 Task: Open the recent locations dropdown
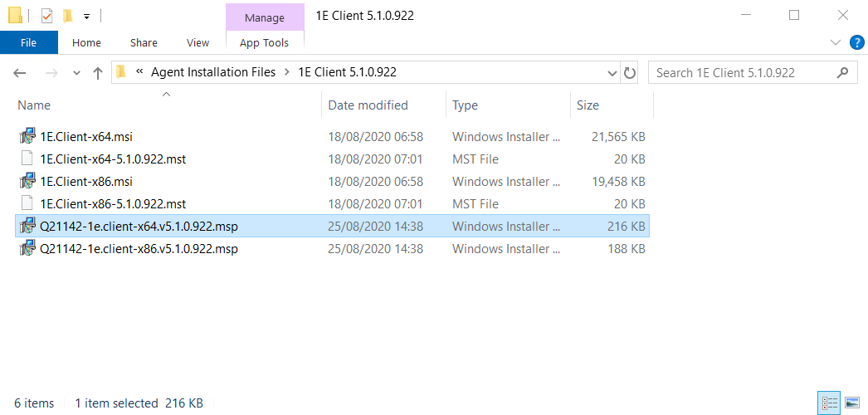point(77,73)
